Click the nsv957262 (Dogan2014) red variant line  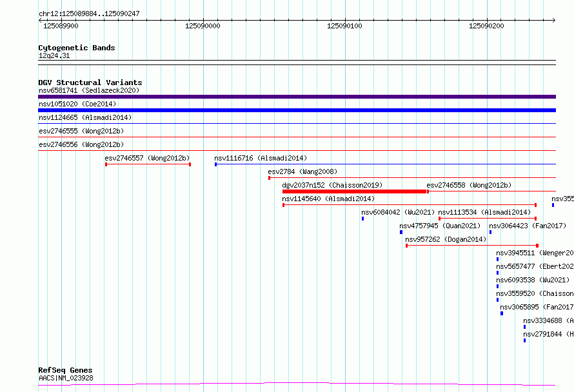click(x=471, y=246)
